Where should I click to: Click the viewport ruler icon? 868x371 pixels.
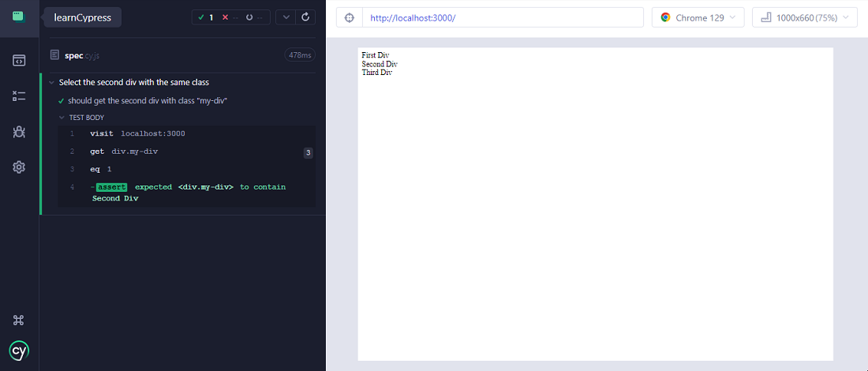coord(766,17)
